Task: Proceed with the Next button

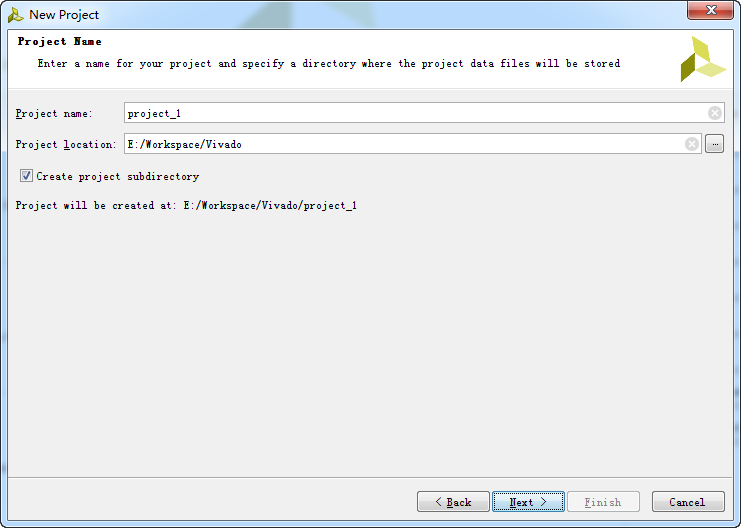Action: coord(528,502)
